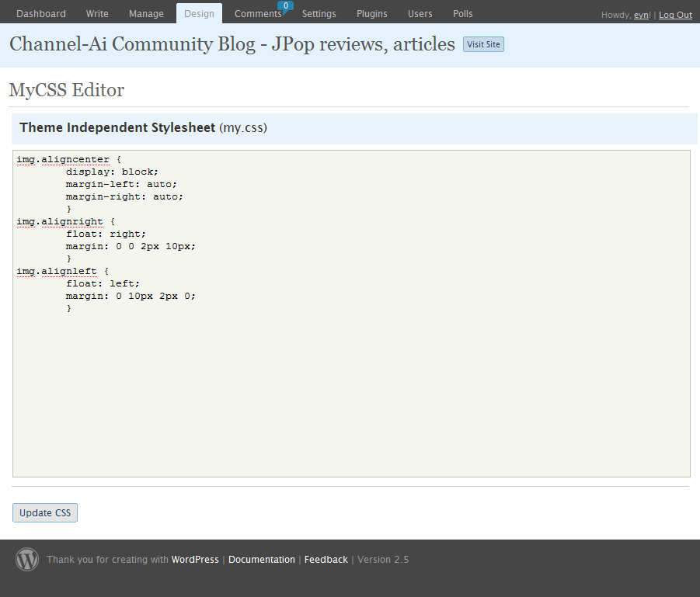This screenshot has width=700, height=597.
Task: Click the 'img.alignleft {' line
Action: 62,271
